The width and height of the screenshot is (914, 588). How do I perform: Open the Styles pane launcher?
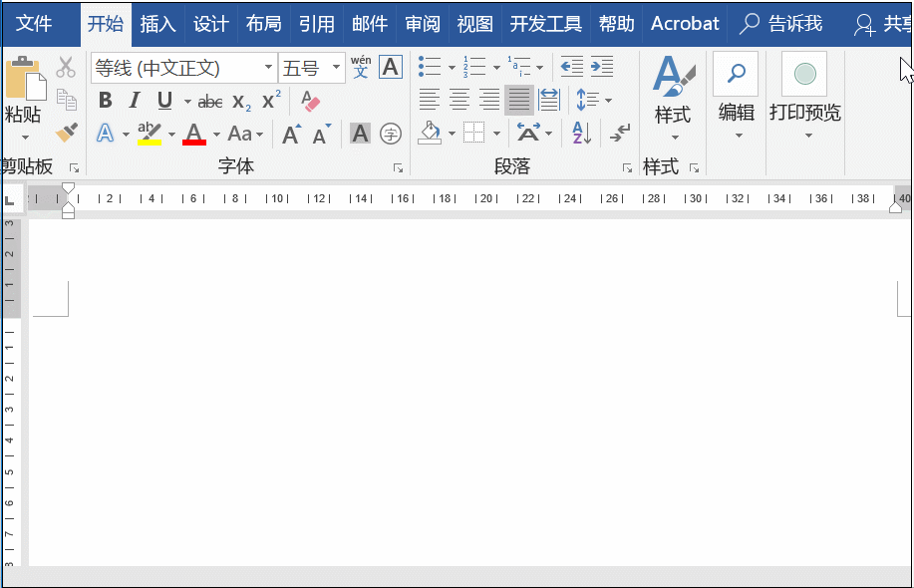[x=695, y=168]
